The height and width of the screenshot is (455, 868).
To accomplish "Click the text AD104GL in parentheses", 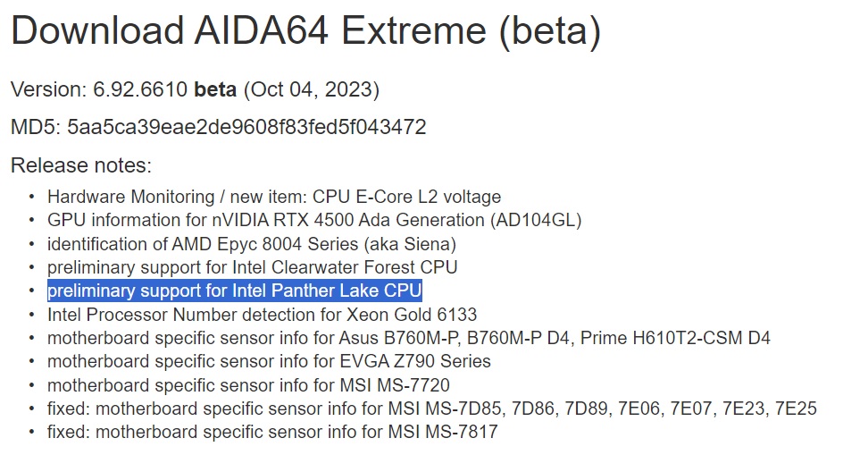I will (x=535, y=220).
